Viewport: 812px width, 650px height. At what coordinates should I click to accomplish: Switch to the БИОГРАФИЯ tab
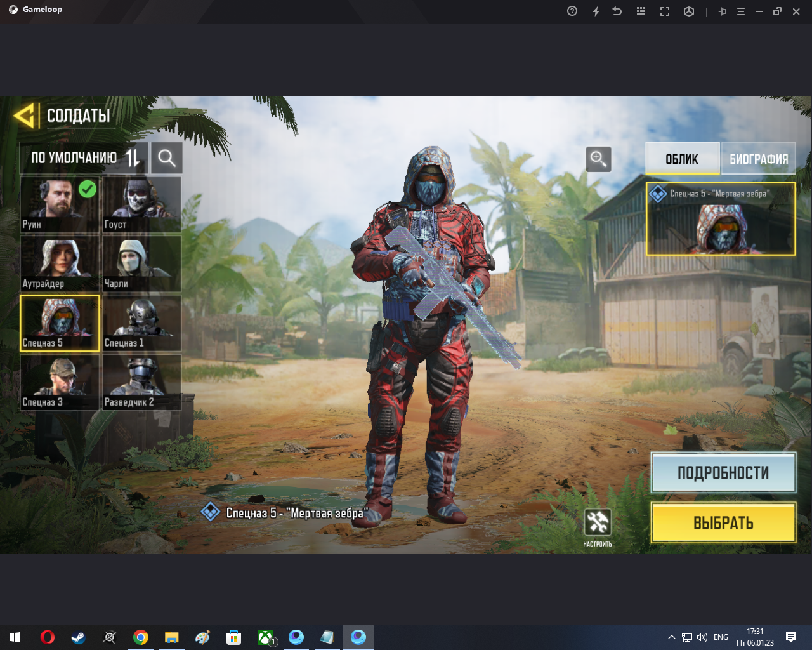click(759, 159)
